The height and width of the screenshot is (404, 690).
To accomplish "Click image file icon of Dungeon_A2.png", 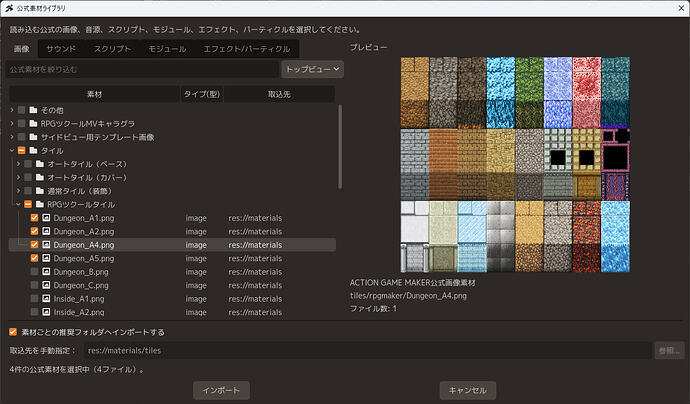I will [46, 231].
